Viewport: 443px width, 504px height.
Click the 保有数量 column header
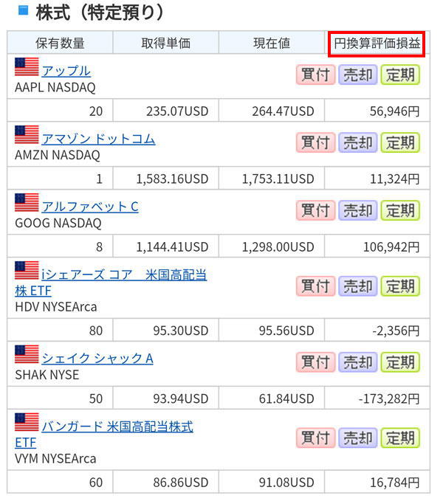pos(60,43)
